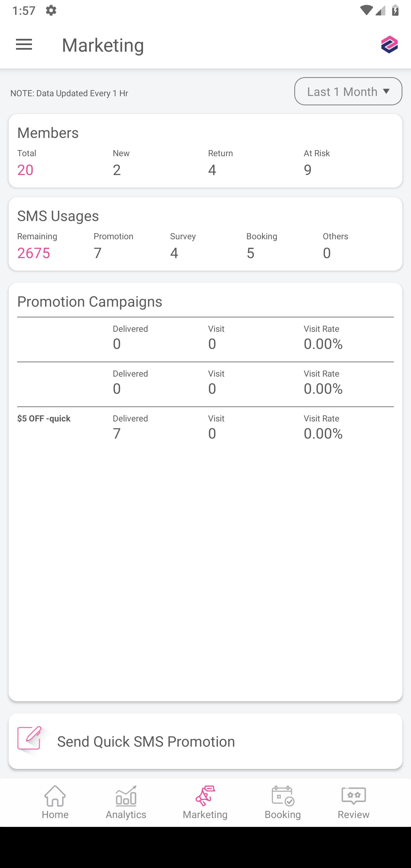Tap the Promotion SMS usage value 7
Screen dimensions: 411x868
click(97, 253)
